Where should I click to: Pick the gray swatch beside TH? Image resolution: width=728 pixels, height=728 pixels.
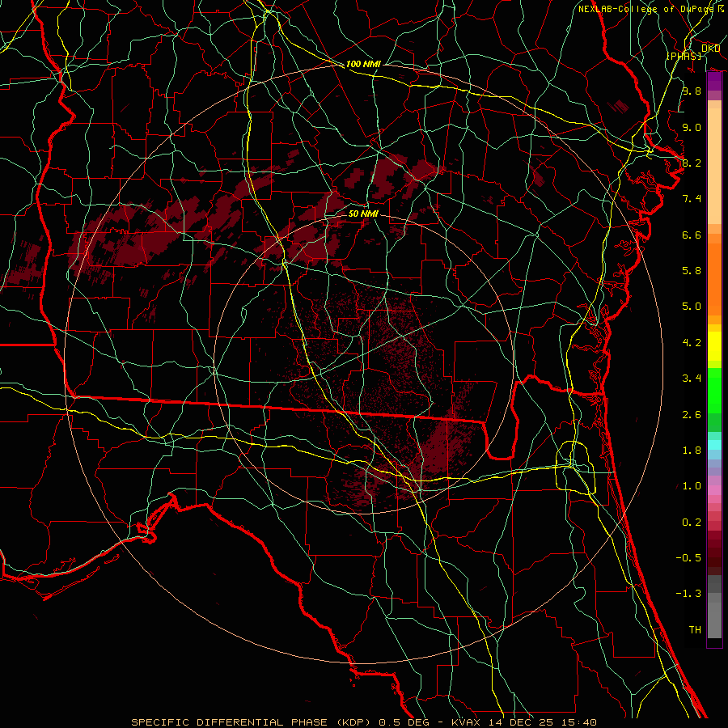[714, 629]
